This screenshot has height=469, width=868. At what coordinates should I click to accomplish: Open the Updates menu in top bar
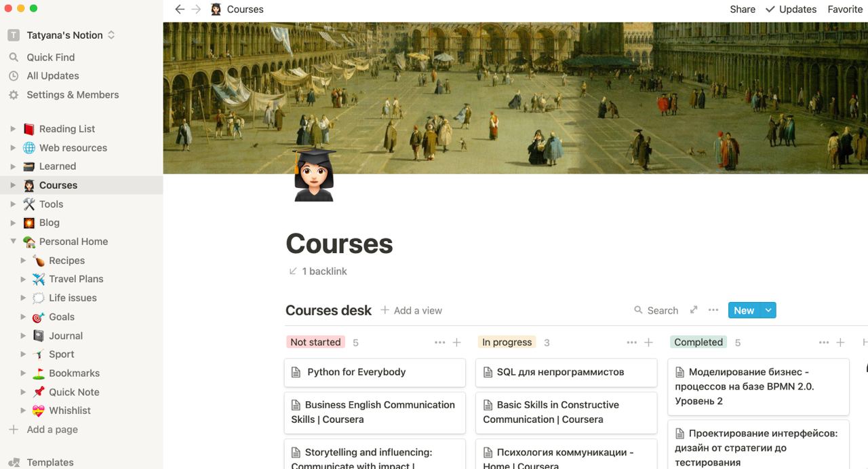(791, 10)
